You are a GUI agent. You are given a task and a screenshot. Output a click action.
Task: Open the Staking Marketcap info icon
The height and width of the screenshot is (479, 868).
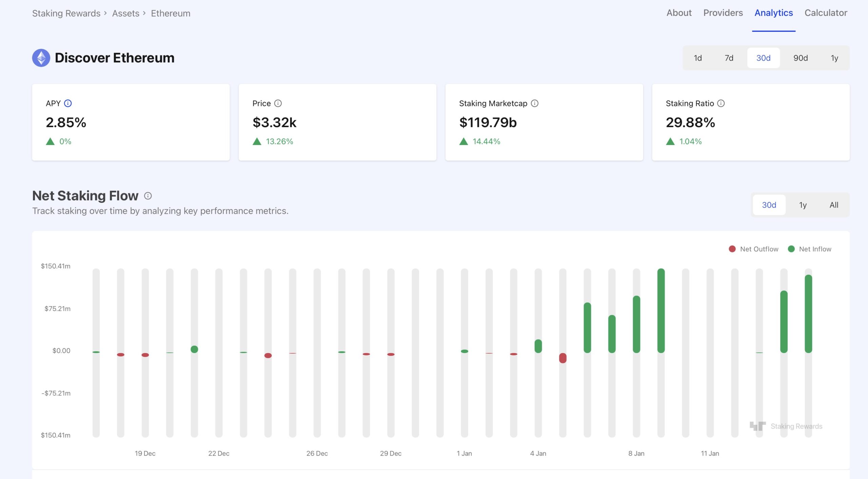pyautogui.click(x=535, y=104)
